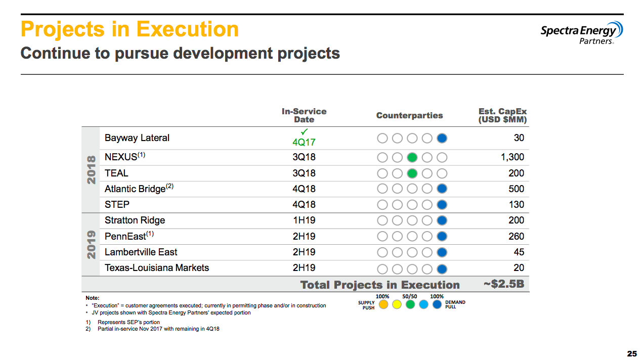Select the blue circle for Texas-Louisiana Markets
This screenshot has width=644, height=361.
[442, 268]
